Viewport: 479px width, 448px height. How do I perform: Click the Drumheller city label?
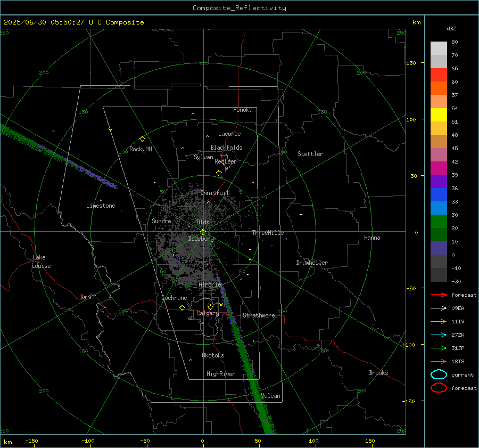click(x=312, y=263)
